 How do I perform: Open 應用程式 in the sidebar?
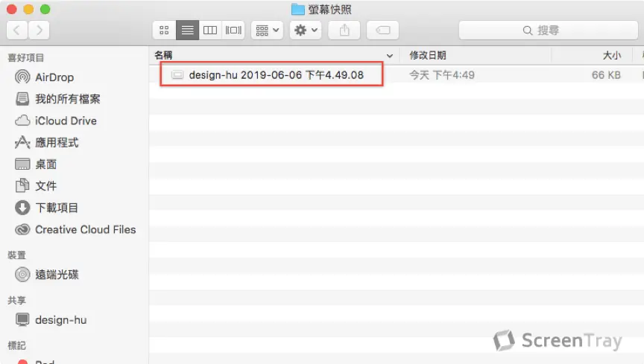[x=57, y=142]
